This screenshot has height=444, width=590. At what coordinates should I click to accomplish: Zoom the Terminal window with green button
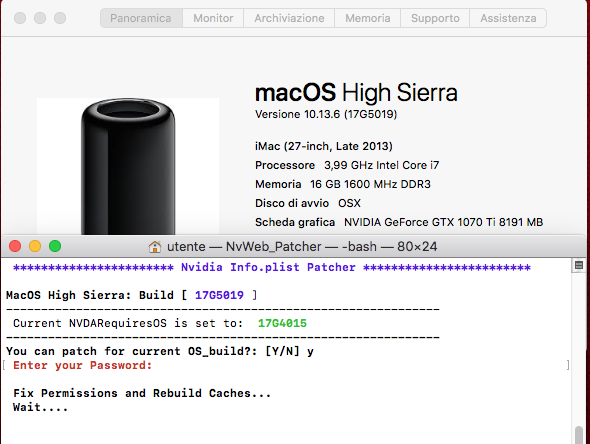coord(55,246)
